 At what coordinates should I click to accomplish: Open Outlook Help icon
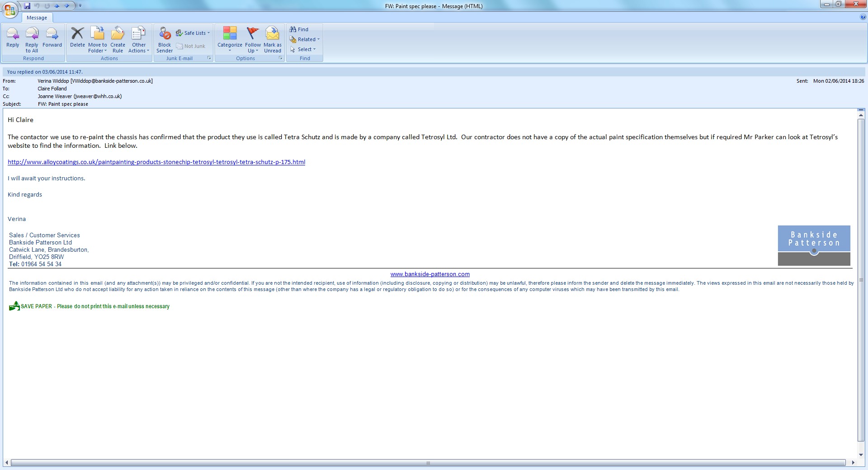tap(863, 17)
